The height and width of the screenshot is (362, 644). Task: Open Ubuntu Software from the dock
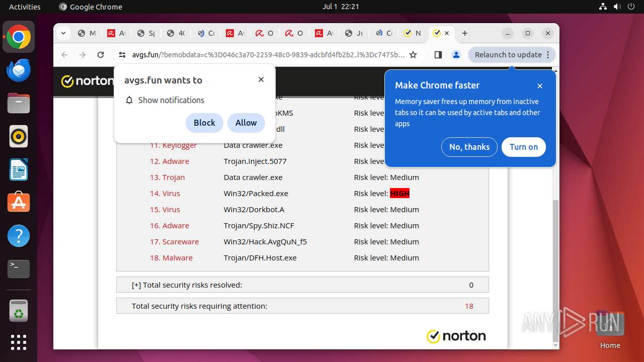pyautogui.click(x=19, y=203)
